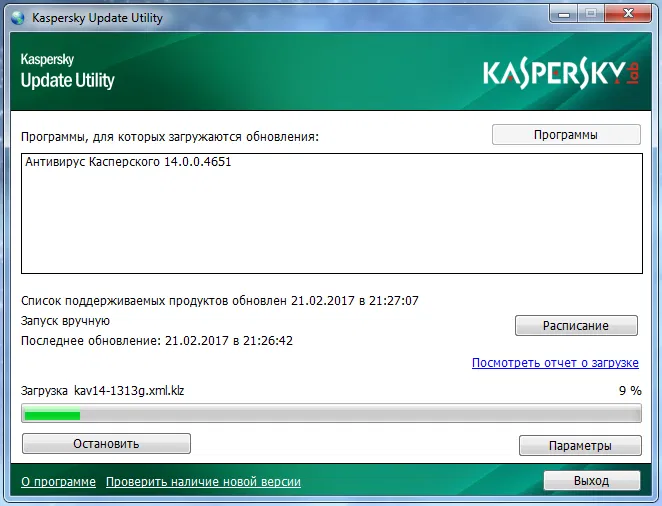
Task: Click the Загрузка kav14-1313g.xml.klz status text
Action: [103, 391]
